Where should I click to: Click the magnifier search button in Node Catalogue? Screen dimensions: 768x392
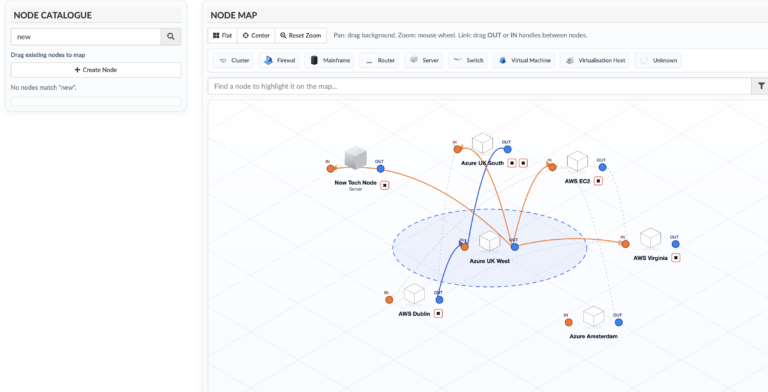click(x=171, y=36)
